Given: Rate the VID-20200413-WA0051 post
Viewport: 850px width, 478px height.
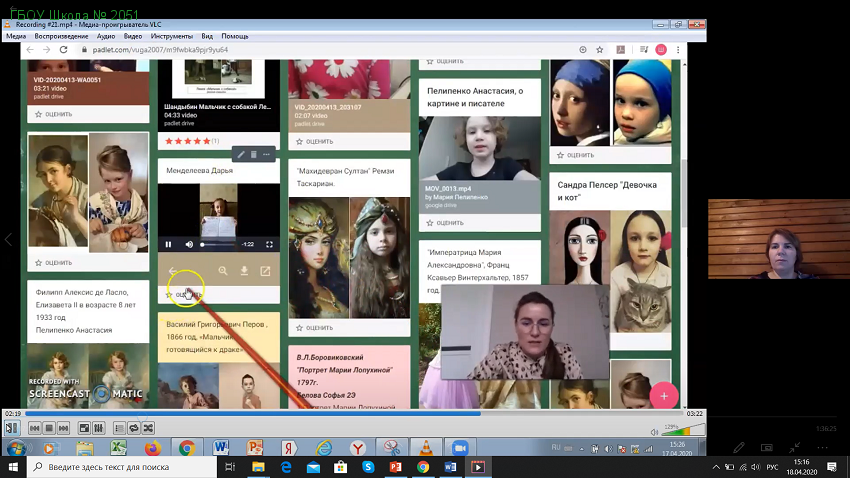Looking at the screenshot, I should tap(54, 114).
